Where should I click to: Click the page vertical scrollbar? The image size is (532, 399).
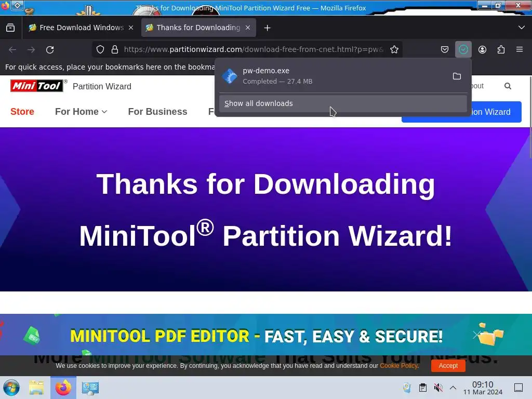tap(530, 117)
